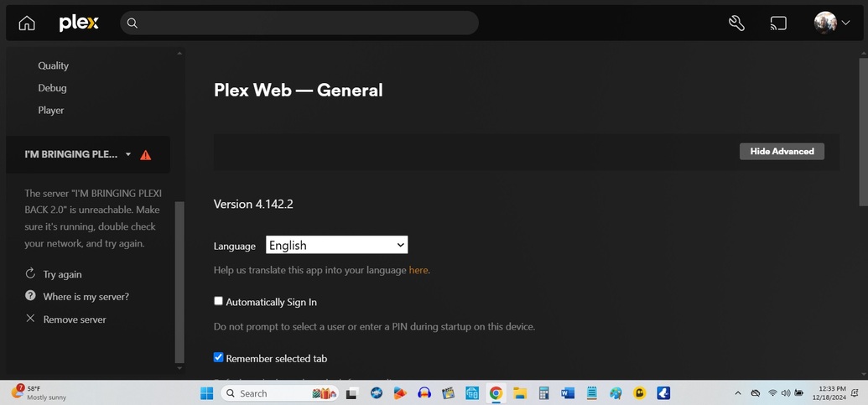Screen dimensions: 868x405
Task: Open Google Chrome from taskbar
Action: (496, 393)
